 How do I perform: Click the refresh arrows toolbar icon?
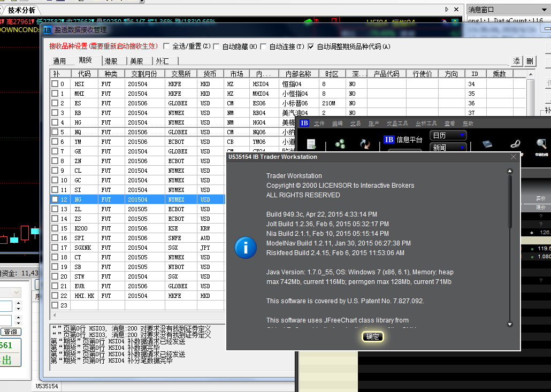pyautogui.click(x=365, y=144)
